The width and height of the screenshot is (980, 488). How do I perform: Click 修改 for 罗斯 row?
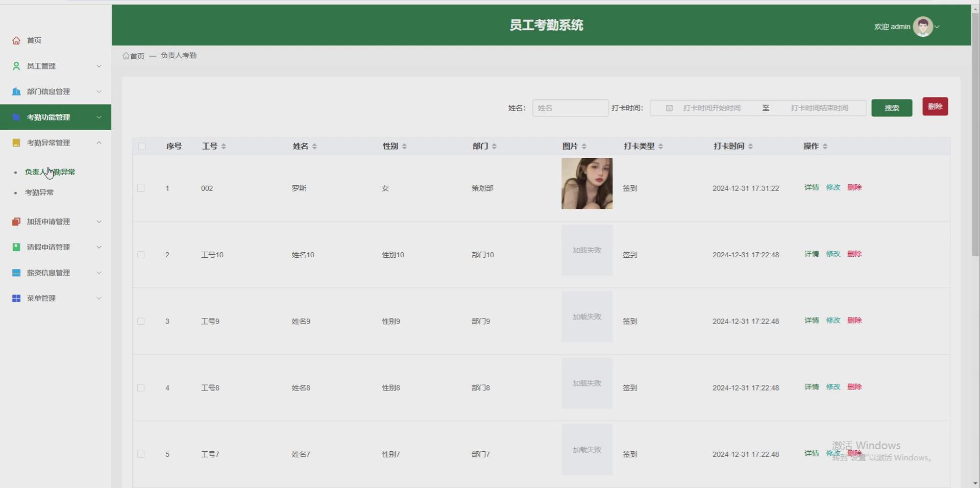coord(833,187)
